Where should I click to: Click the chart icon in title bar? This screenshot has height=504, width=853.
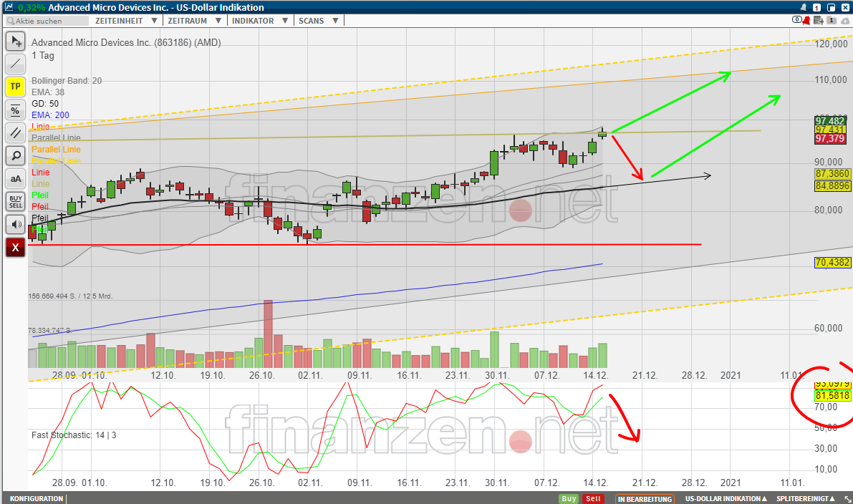point(8,7)
